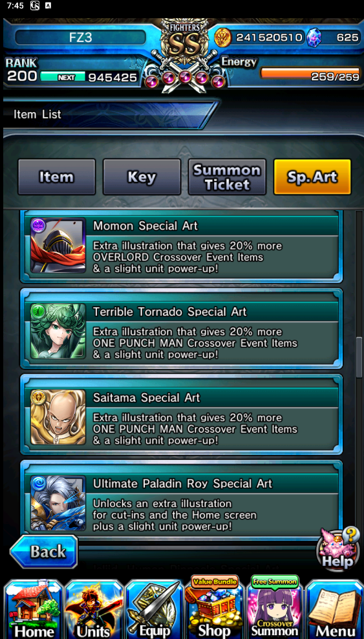Tap the gold coin currency icon
The width and height of the screenshot is (364, 639).
point(223,38)
